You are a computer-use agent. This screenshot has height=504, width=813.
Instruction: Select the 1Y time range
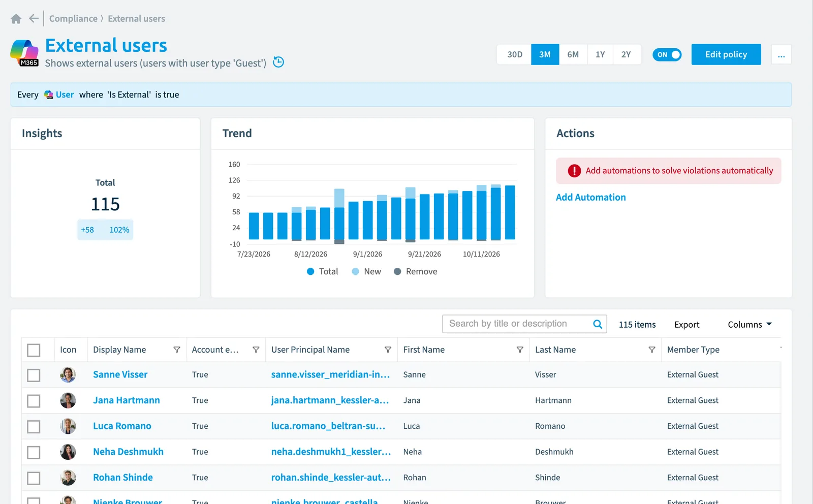pos(600,54)
